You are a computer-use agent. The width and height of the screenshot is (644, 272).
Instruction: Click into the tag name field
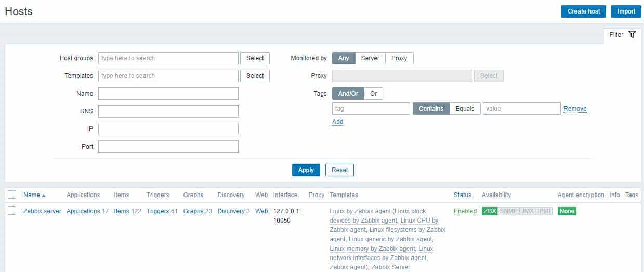tap(371, 109)
